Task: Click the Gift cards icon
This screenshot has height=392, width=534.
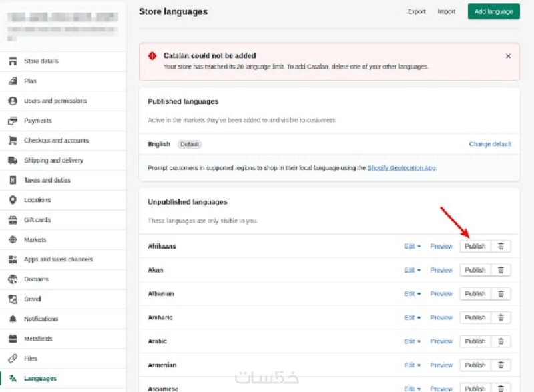Action: tap(12, 220)
